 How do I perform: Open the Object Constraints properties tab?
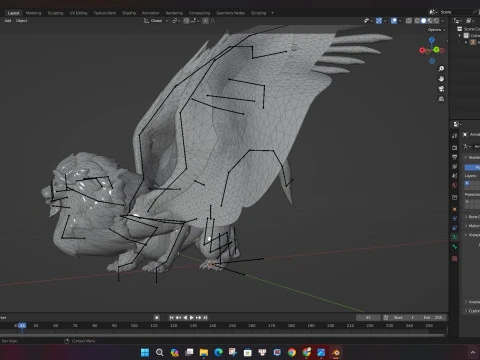455,228
